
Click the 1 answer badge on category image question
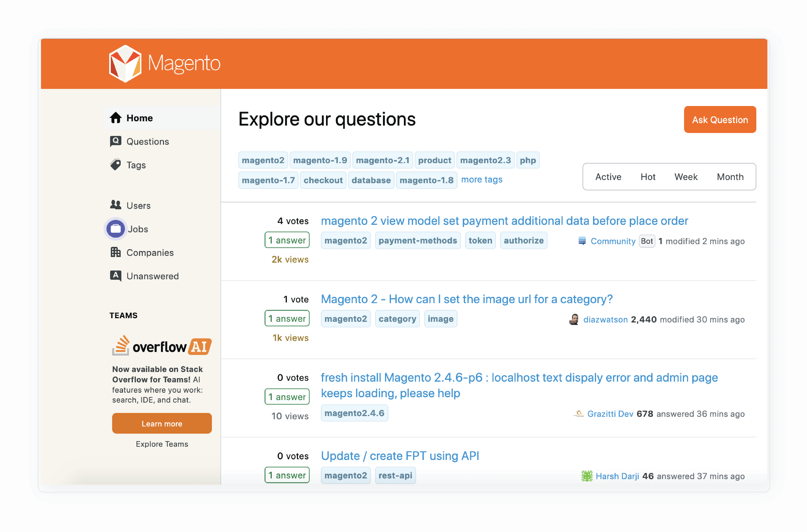click(287, 319)
